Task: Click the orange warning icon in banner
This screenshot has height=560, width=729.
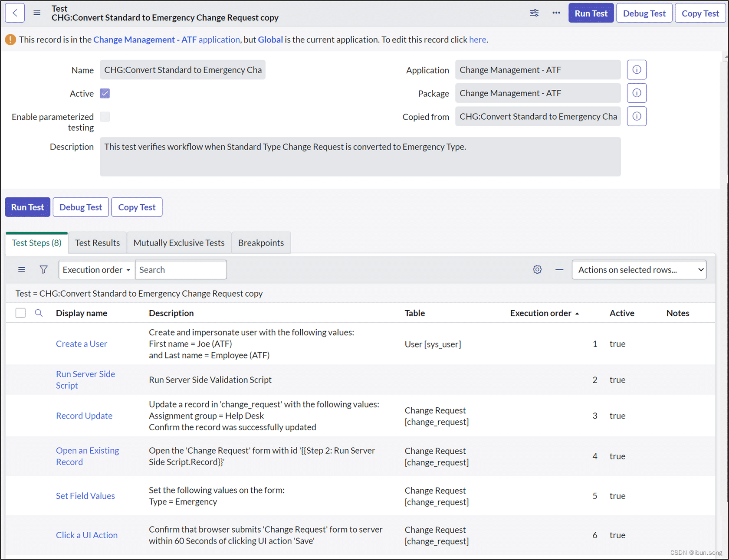Action: [x=10, y=40]
